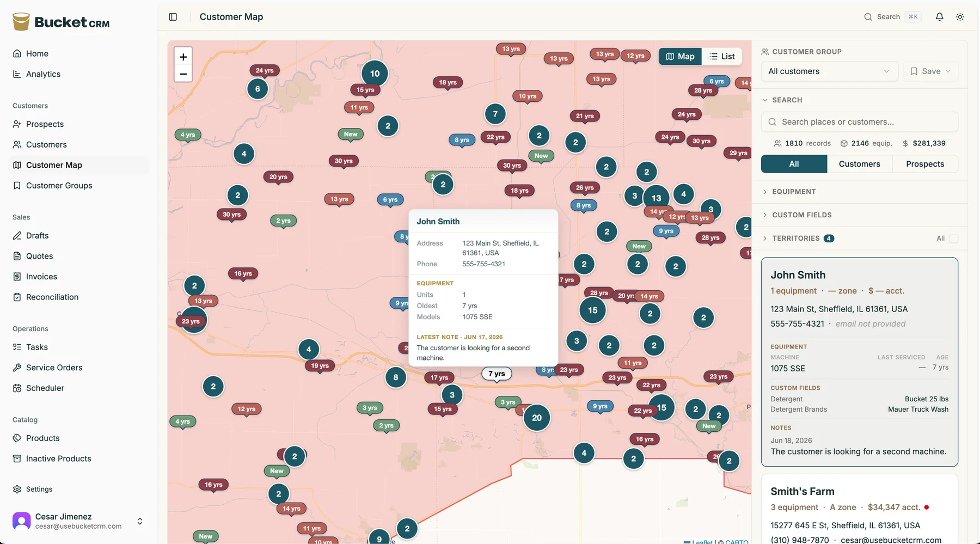Click the 20 cluster marker
This screenshot has height=544, width=980.
click(537, 418)
